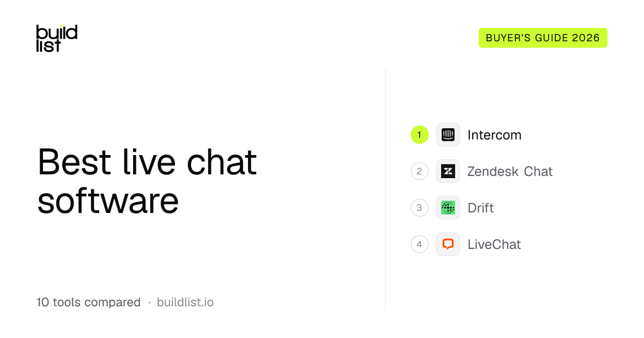
Task: Click the word software in headline
Action: [108, 201]
